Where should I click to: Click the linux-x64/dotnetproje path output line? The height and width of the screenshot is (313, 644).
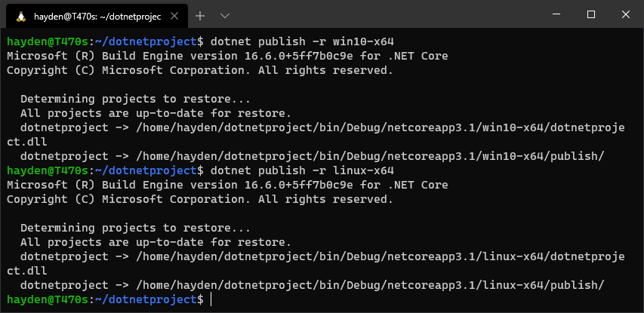[x=322, y=256]
